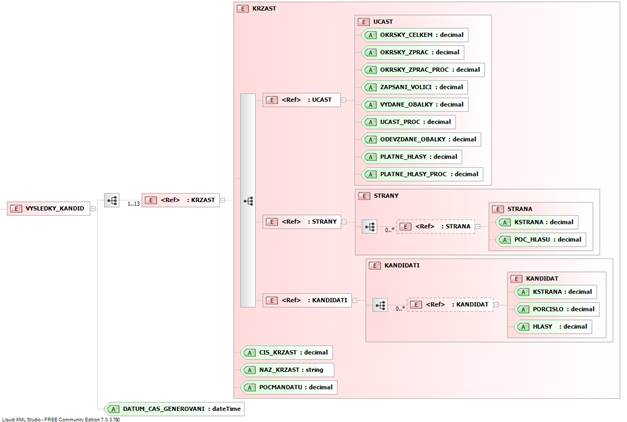
Task: Collapse the Ref UCAST node expander
Action: [342, 100]
